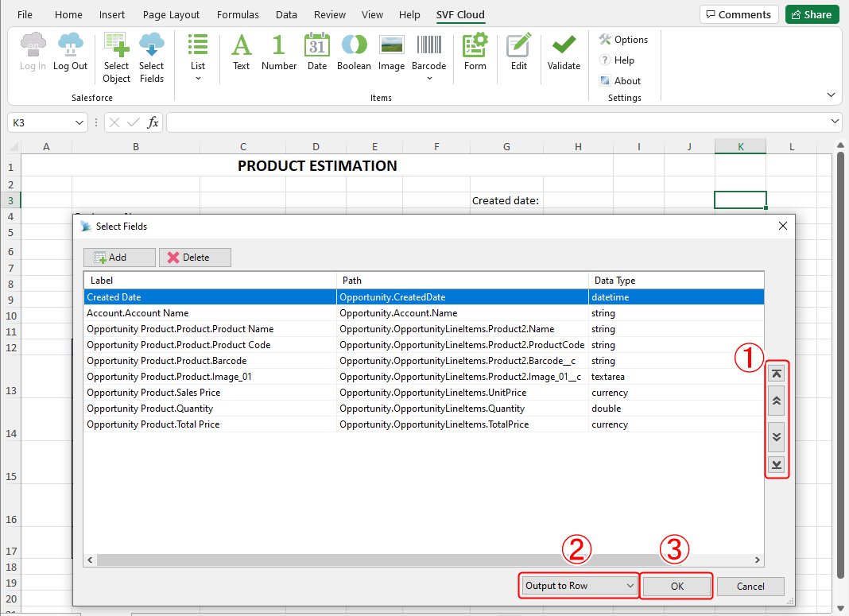Screen dimensions: 849x616
Task: Click the Data Type column header
Action: [676, 281]
